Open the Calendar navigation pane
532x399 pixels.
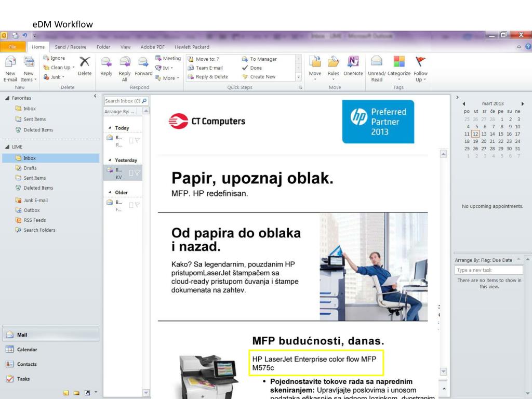tap(27, 350)
